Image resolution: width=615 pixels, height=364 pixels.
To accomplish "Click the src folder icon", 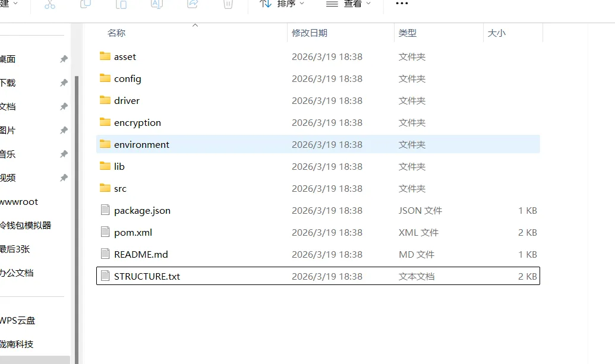I will point(105,188).
